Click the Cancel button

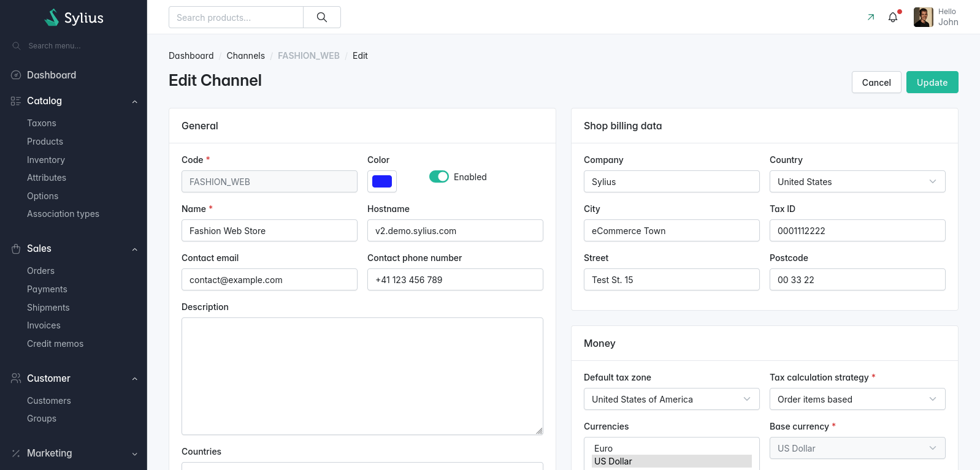coord(876,82)
